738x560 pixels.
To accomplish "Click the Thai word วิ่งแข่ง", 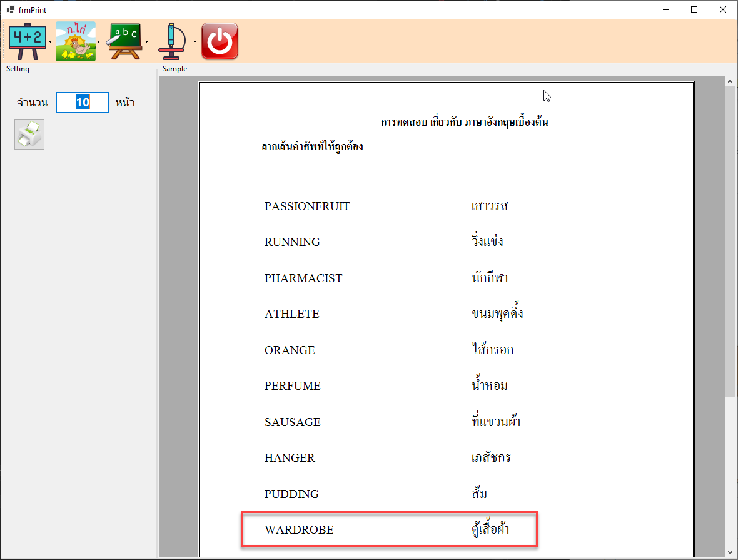I will point(487,241).
